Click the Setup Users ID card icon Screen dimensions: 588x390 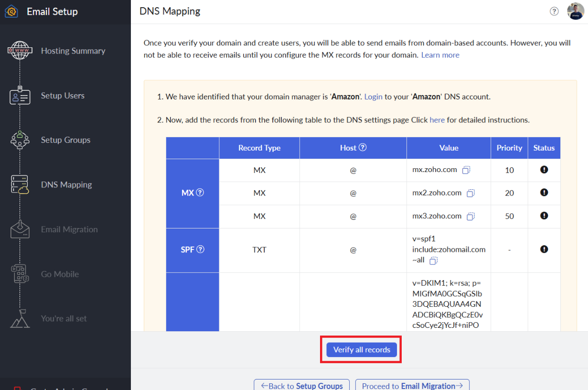click(20, 95)
